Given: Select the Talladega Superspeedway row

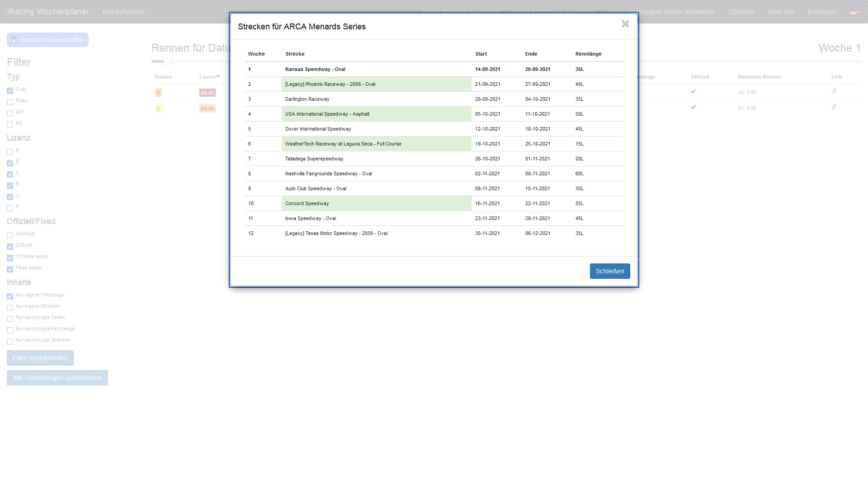Looking at the screenshot, I should pyautogui.click(x=314, y=159).
